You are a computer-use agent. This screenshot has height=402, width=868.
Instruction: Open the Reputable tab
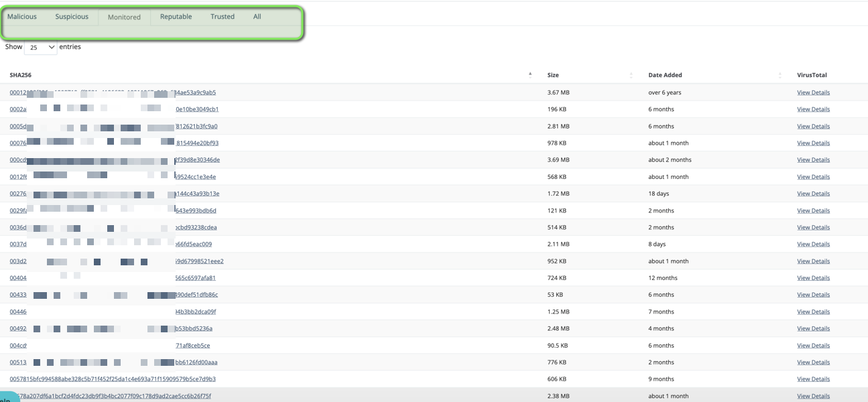(x=176, y=17)
